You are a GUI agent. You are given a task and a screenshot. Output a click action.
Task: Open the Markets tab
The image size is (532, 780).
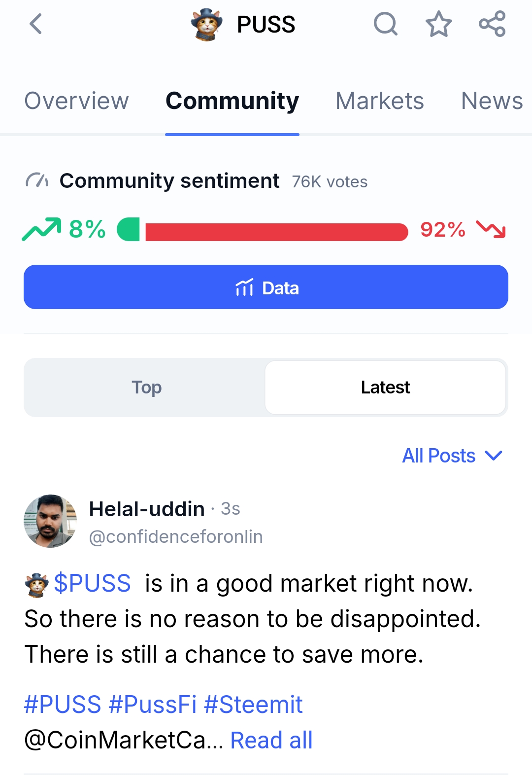point(379,101)
